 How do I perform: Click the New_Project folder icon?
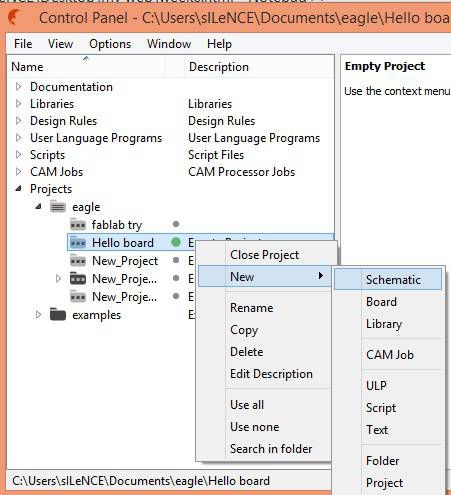(x=78, y=260)
